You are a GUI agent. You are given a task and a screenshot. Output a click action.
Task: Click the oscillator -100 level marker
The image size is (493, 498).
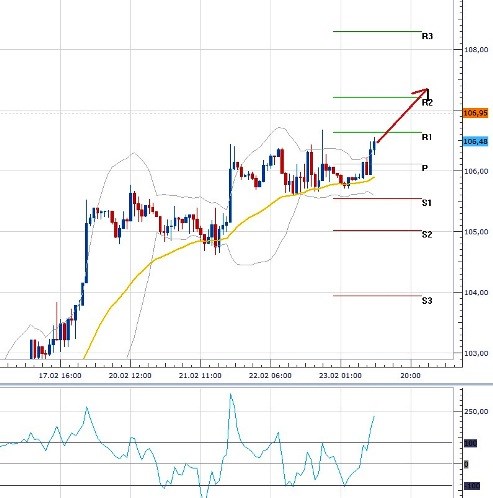(472, 486)
